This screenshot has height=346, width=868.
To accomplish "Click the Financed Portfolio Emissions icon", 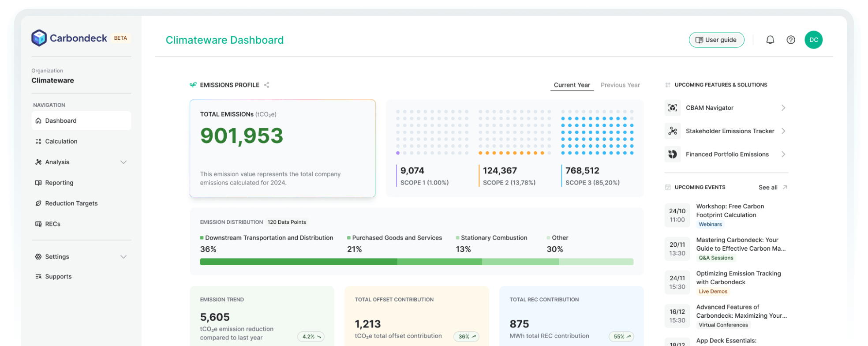I will [673, 154].
